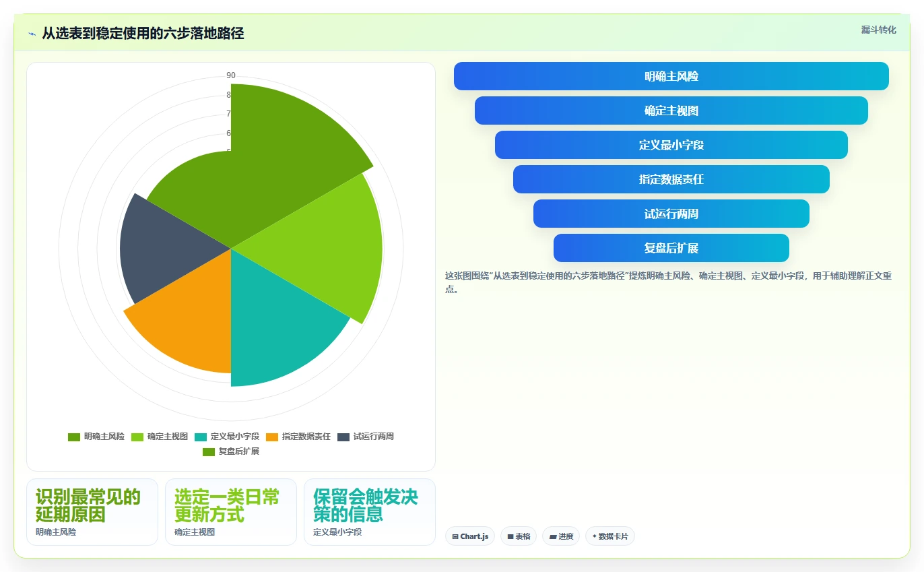Click the axis label 90 on the chart

231,75
